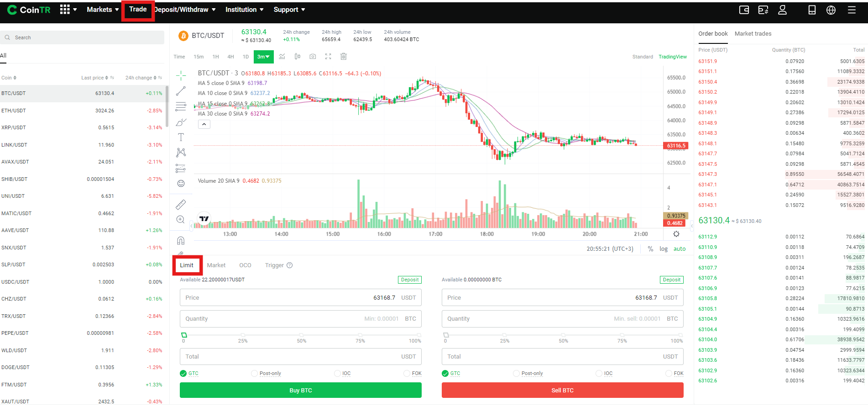Screen dimensions: 868x407
Task: Switch to Market trades tab
Action: click(753, 34)
